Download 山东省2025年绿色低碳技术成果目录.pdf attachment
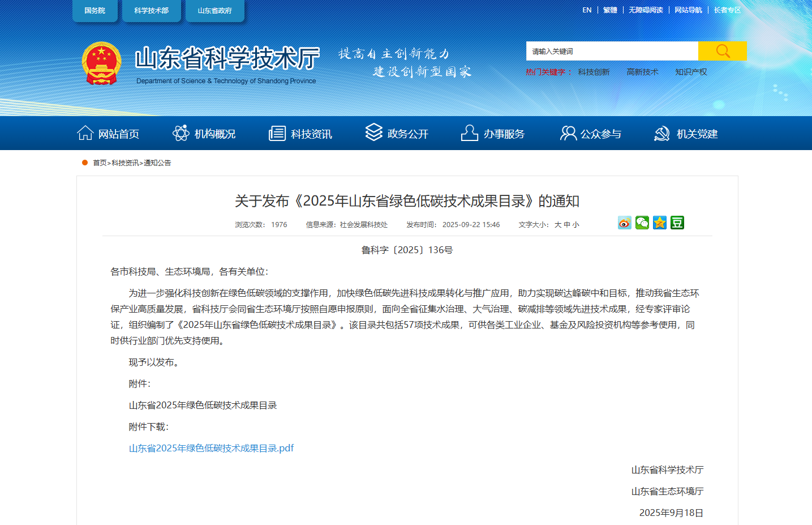The image size is (812, 525). click(x=211, y=448)
